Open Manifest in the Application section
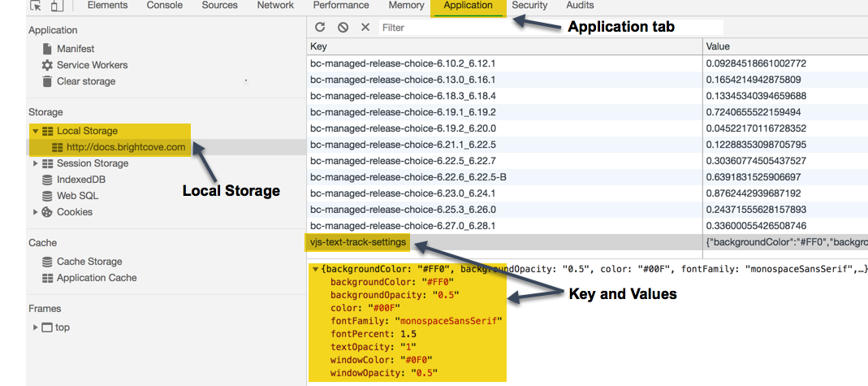Viewport: 868px width, 386px height. [x=76, y=49]
